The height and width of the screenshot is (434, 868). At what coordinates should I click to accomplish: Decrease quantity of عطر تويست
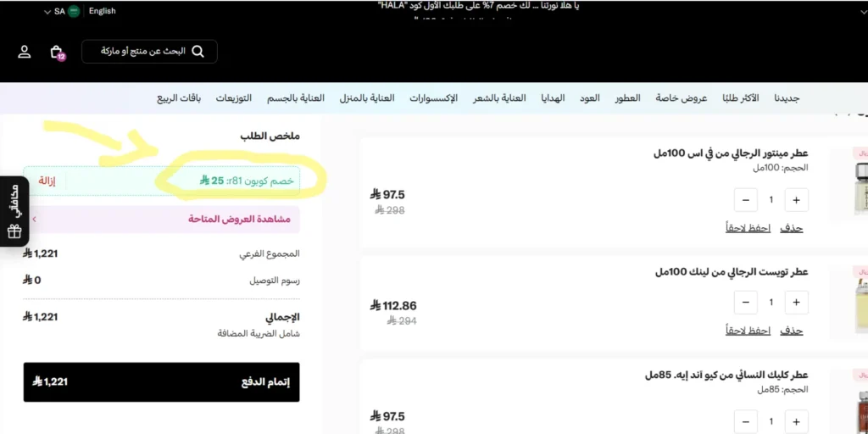pyautogui.click(x=746, y=303)
